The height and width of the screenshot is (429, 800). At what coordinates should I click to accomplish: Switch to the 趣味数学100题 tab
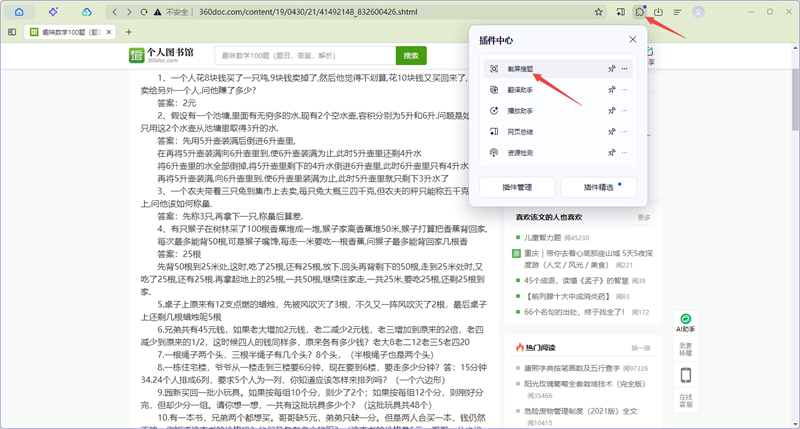coord(70,32)
